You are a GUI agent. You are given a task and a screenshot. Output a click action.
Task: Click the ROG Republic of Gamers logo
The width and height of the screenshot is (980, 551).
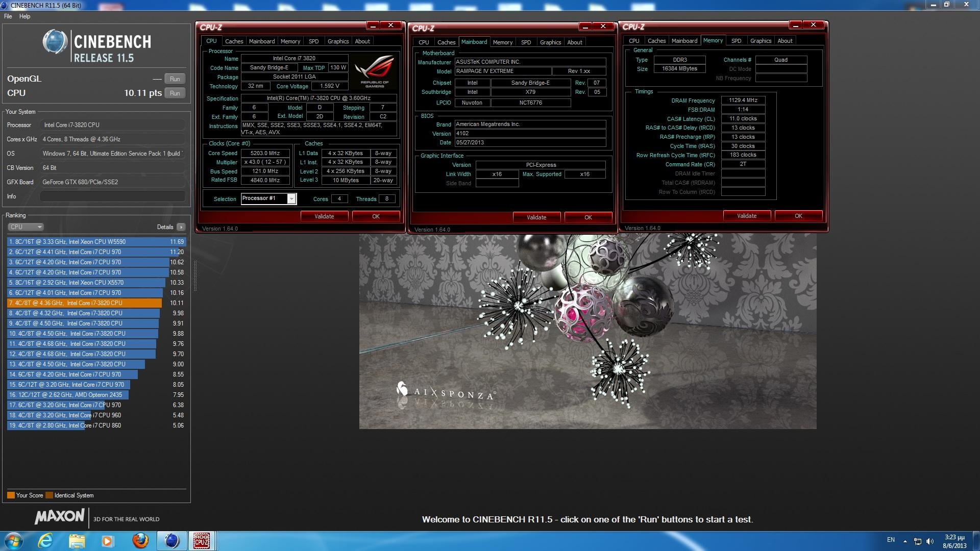point(375,71)
